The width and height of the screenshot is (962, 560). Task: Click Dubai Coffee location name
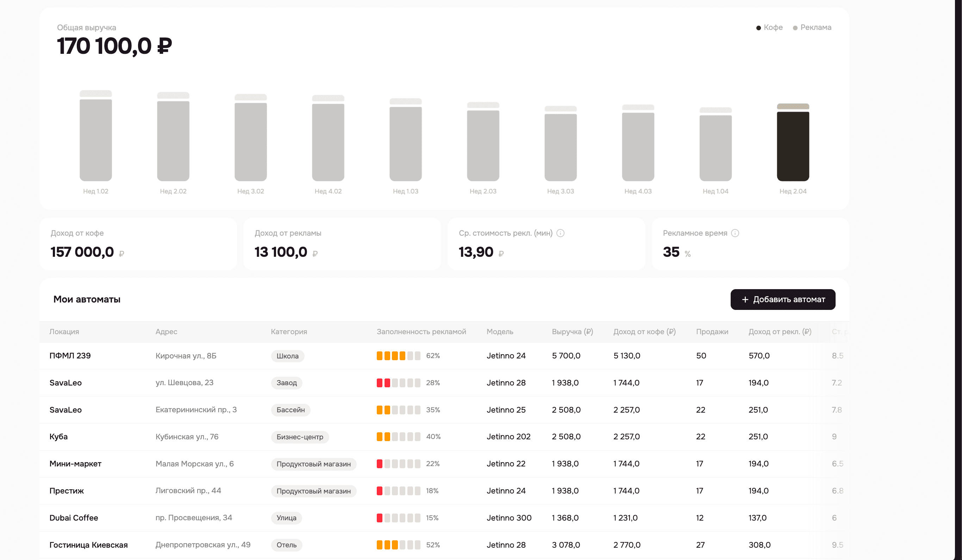74,518
